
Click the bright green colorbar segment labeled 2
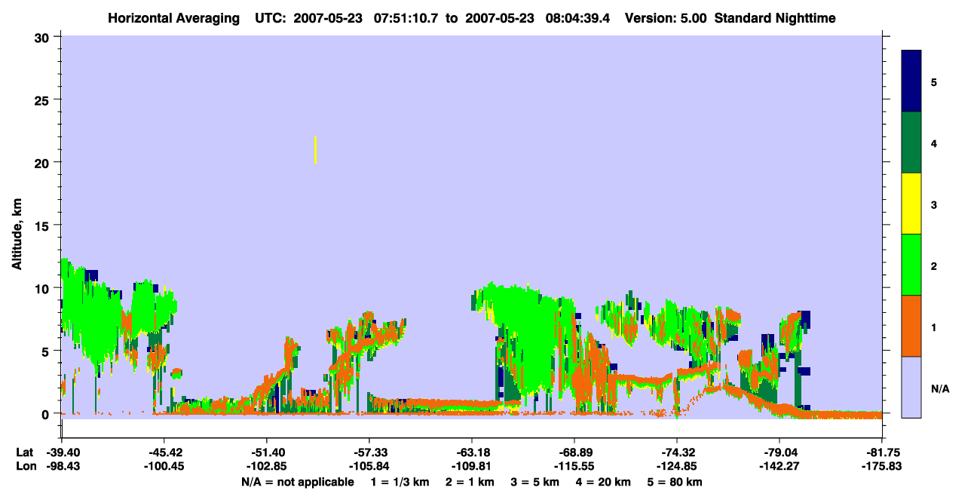click(911, 265)
